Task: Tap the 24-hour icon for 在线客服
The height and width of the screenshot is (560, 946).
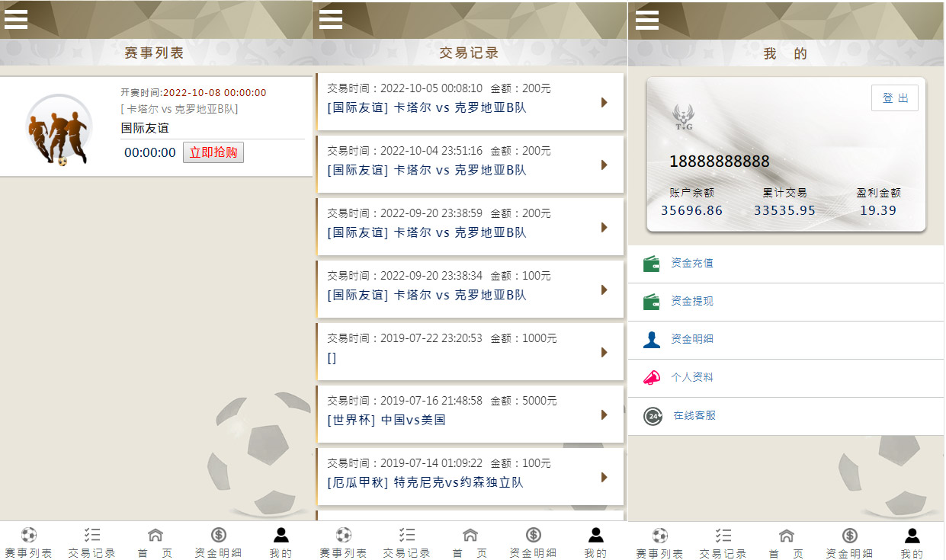Action: pyautogui.click(x=653, y=416)
